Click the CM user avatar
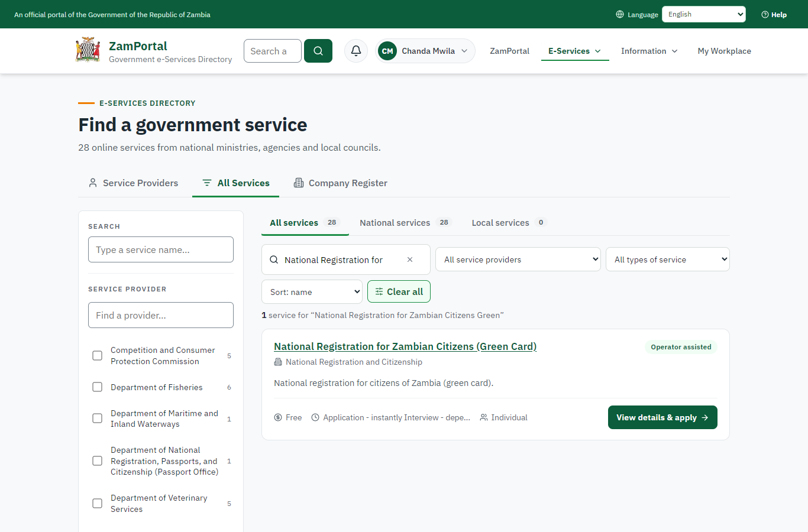Viewport: 808px width, 532px height. (x=387, y=51)
